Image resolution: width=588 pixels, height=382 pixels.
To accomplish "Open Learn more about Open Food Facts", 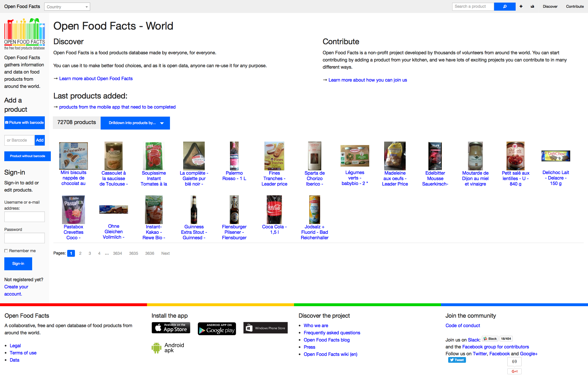I will [96, 78].
